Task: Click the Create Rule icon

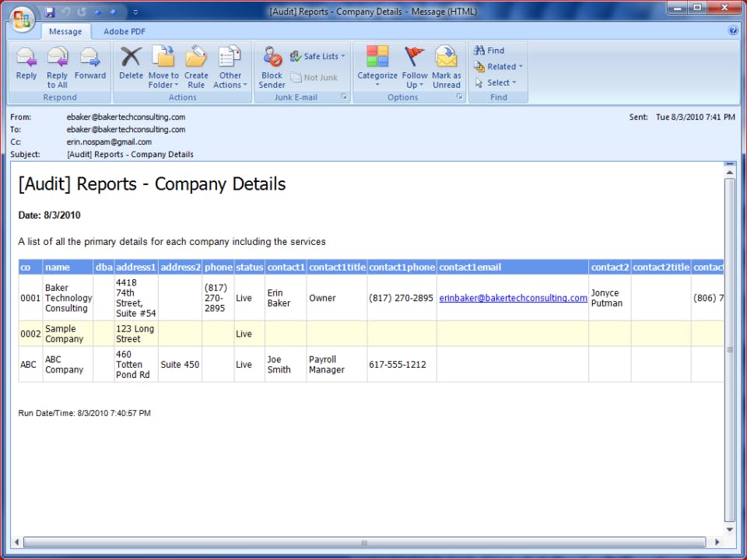Action: pos(196,67)
